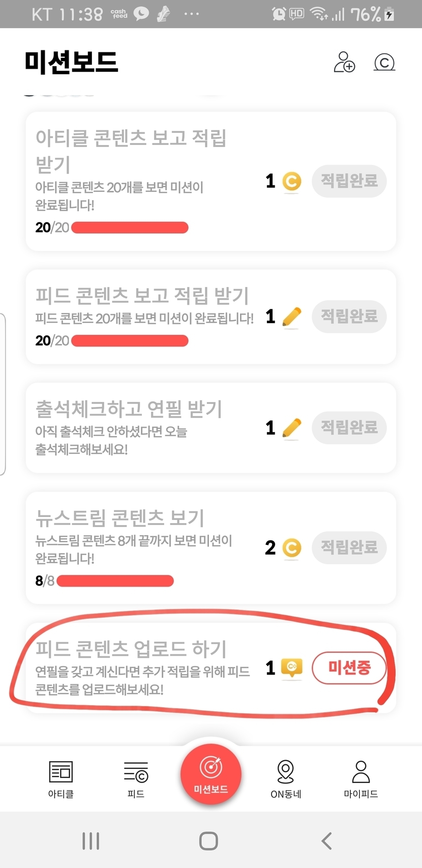The image size is (422, 868).
Task: Tap the add friend icon in header
Action: (344, 62)
